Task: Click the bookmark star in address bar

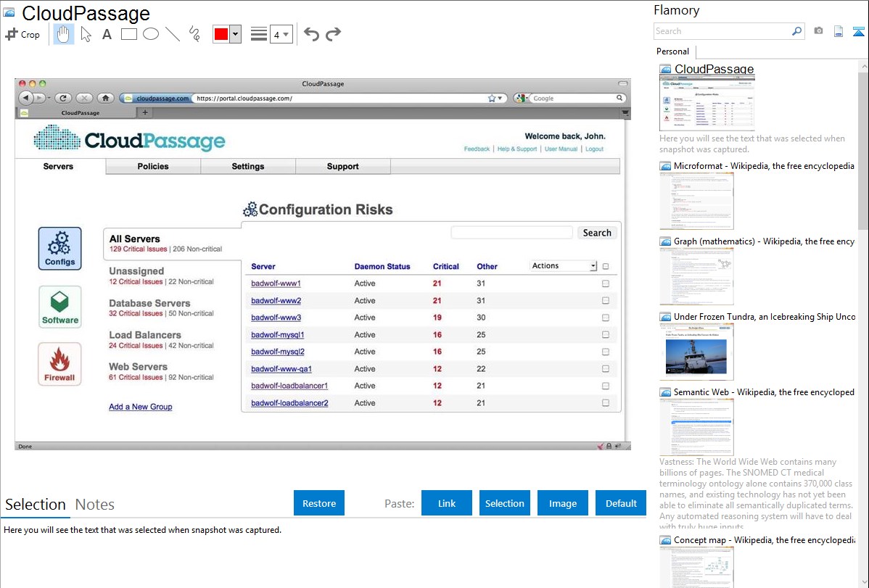Action: 492,98
